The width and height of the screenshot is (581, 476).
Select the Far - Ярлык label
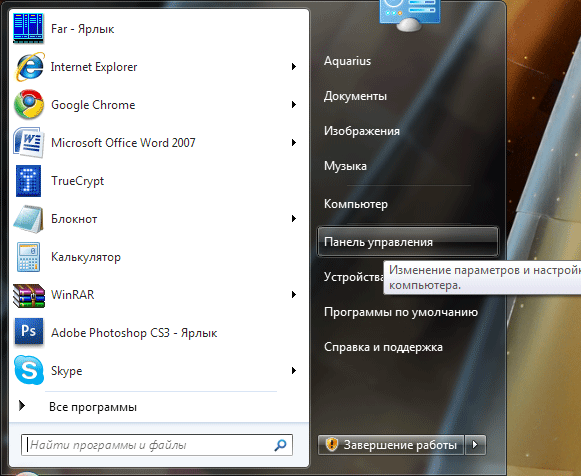82,29
